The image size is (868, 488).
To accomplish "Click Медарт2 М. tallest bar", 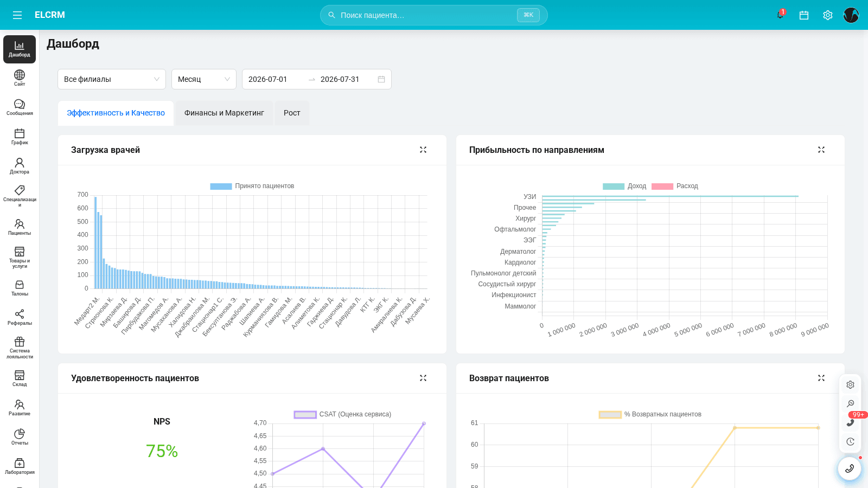I will pos(95,242).
